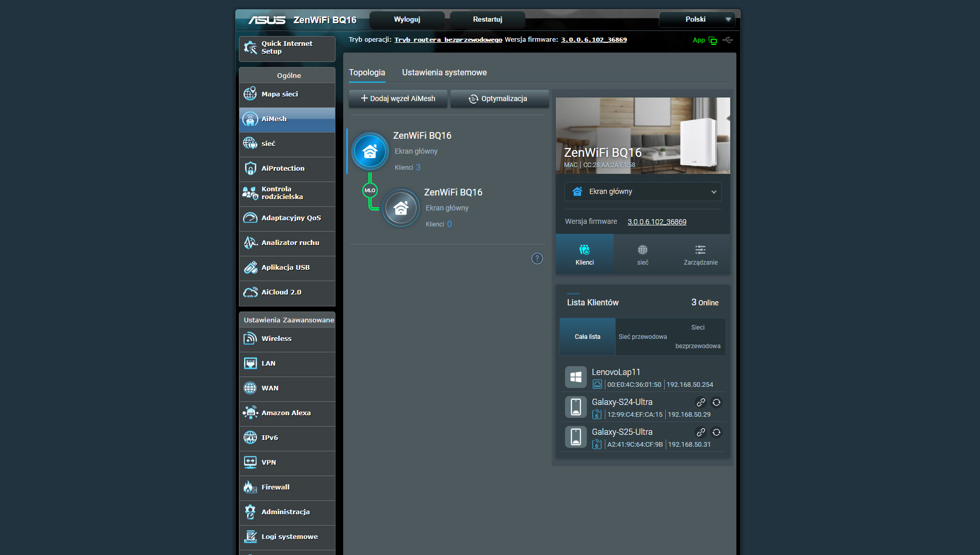980x555 pixels.
Task: Switch to Ustawienia systemowe tab
Action: tap(444, 73)
